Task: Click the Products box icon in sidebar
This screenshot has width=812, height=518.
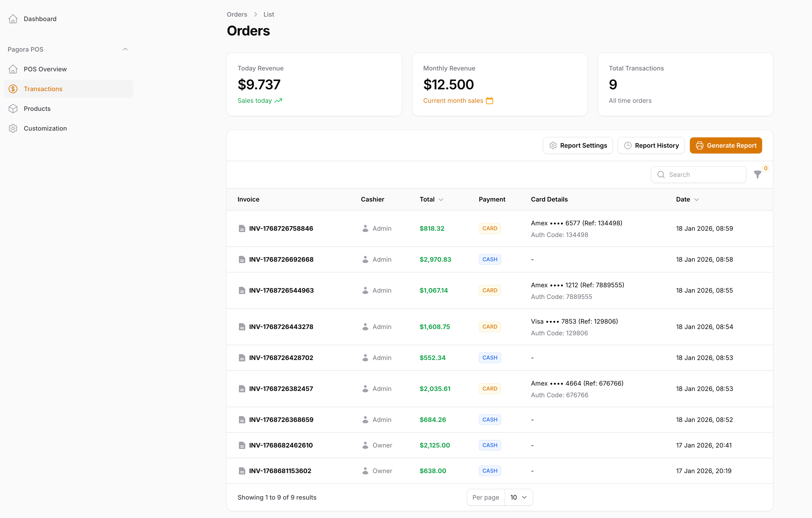Action: (x=13, y=109)
